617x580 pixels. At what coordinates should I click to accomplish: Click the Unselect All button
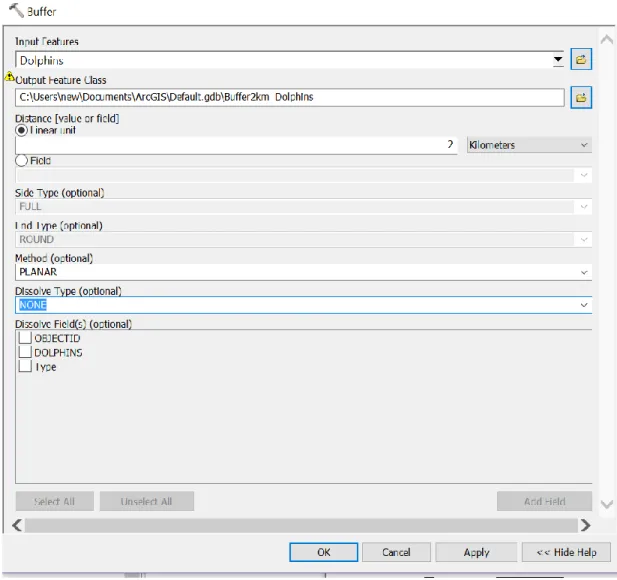(x=147, y=501)
